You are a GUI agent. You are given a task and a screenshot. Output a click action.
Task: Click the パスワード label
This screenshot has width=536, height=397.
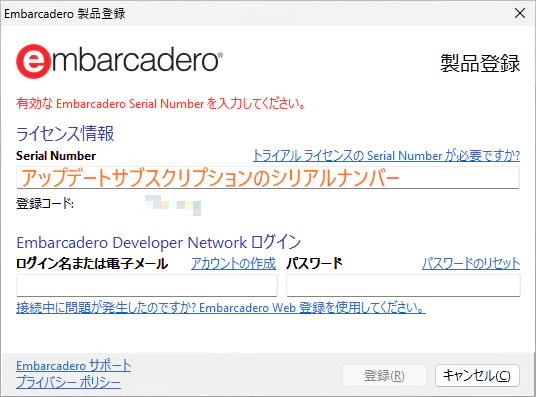tap(314, 263)
